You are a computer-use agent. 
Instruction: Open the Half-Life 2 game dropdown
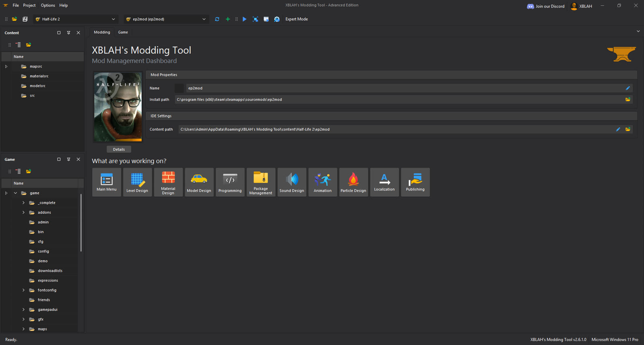point(75,19)
